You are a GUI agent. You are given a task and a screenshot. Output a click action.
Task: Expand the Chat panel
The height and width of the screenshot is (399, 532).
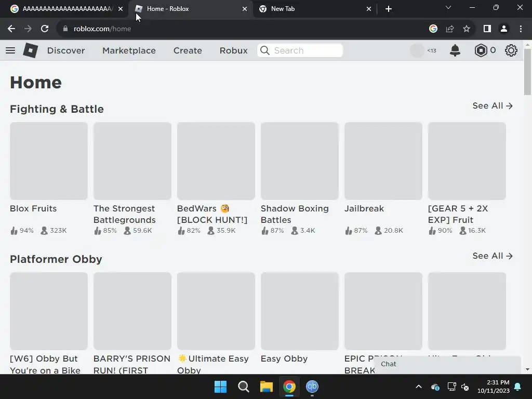click(x=448, y=364)
